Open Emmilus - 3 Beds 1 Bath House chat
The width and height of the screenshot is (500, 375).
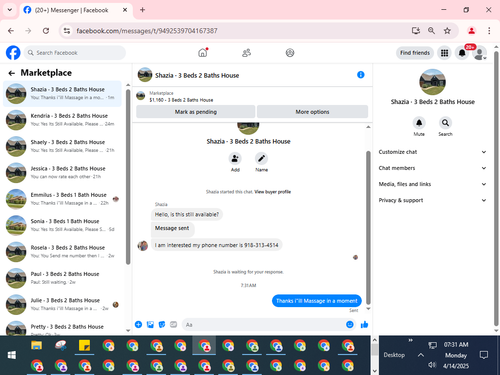(x=62, y=199)
